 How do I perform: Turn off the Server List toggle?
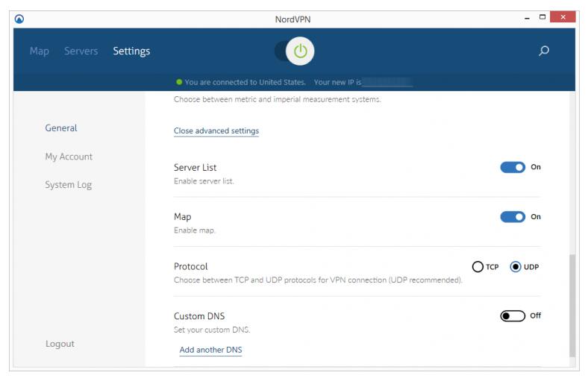point(513,167)
